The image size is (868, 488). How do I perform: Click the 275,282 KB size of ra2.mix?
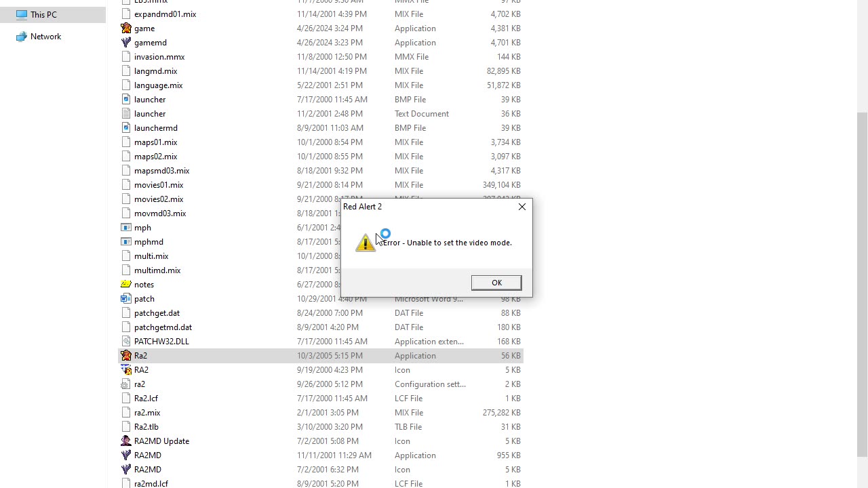501,413
